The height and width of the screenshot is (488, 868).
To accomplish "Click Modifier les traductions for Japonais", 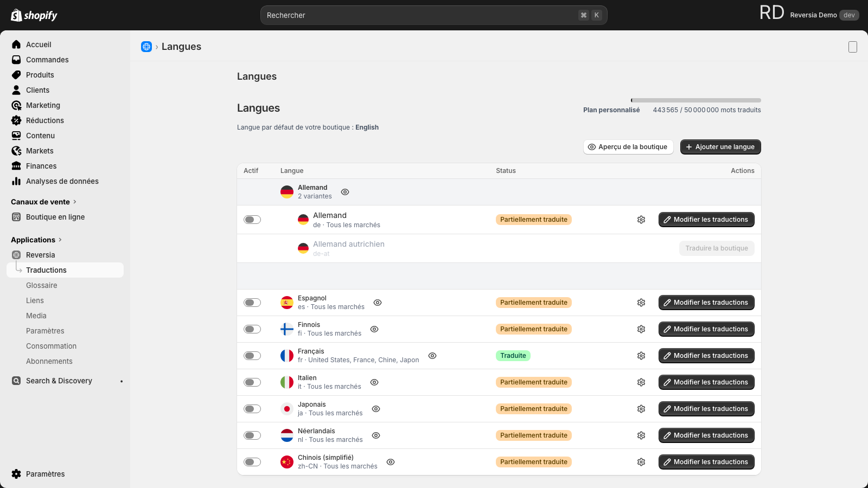I will pyautogui.click(x=706, y=409).
